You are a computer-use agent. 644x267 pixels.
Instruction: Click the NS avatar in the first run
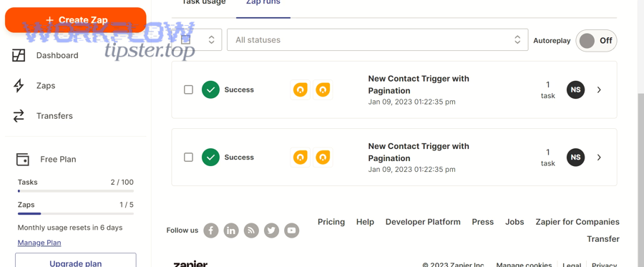[576, 89]
